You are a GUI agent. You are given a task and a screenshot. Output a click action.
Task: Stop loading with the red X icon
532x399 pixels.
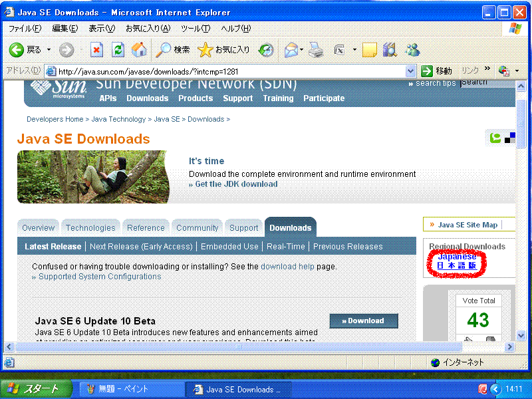pyautogui.click(x=96, y=51)
